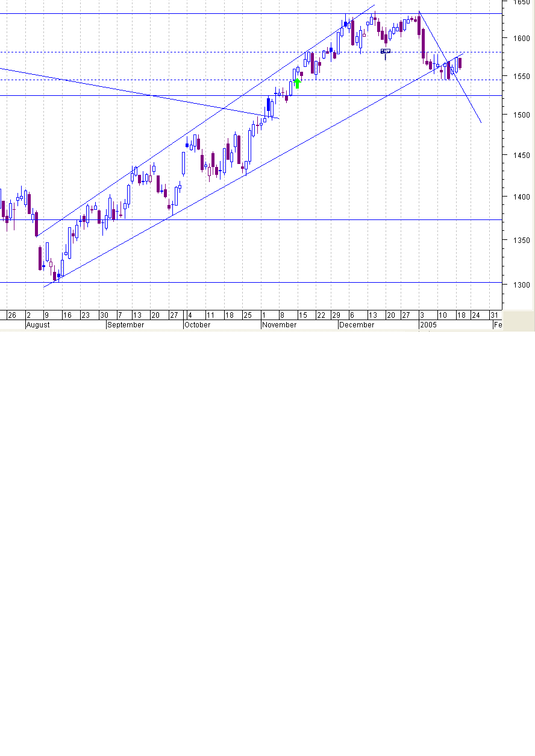Click the 1550 price axis label
Viewport: 535px width, 756px height.
[x=521, y=77]
